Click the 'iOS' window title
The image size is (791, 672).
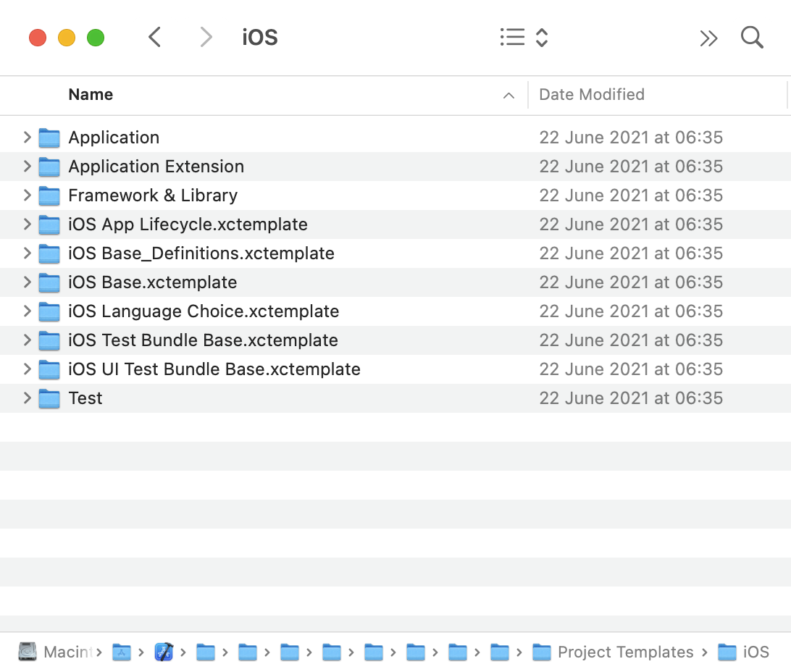(260, 38)
